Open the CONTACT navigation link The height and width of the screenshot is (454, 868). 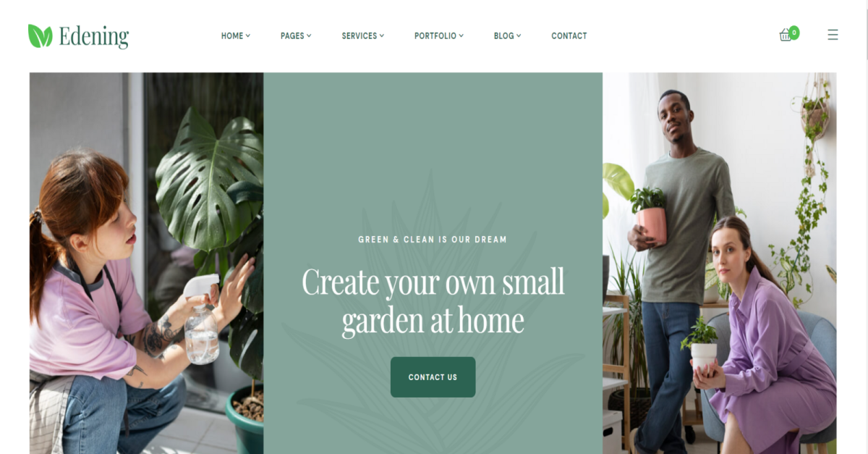[569, 35]
